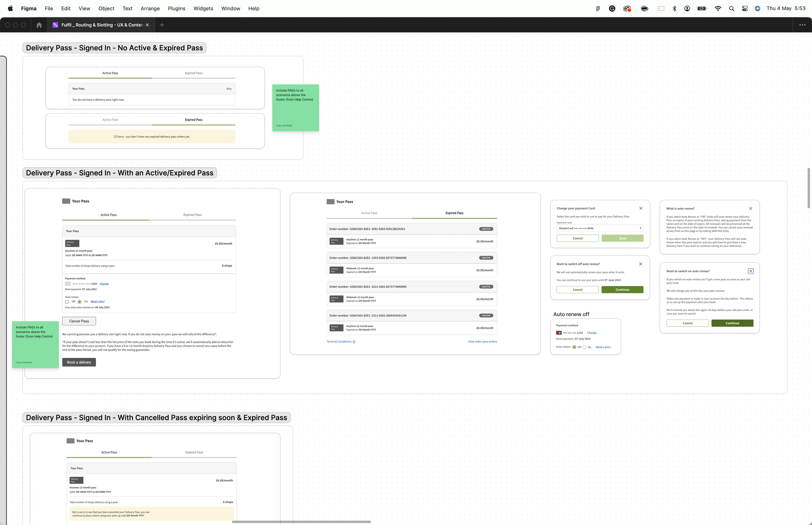Viewport: 812px width, 525px height.
Task: Click the Siri icon in menu bar
Action: click(x=757, y=8)
